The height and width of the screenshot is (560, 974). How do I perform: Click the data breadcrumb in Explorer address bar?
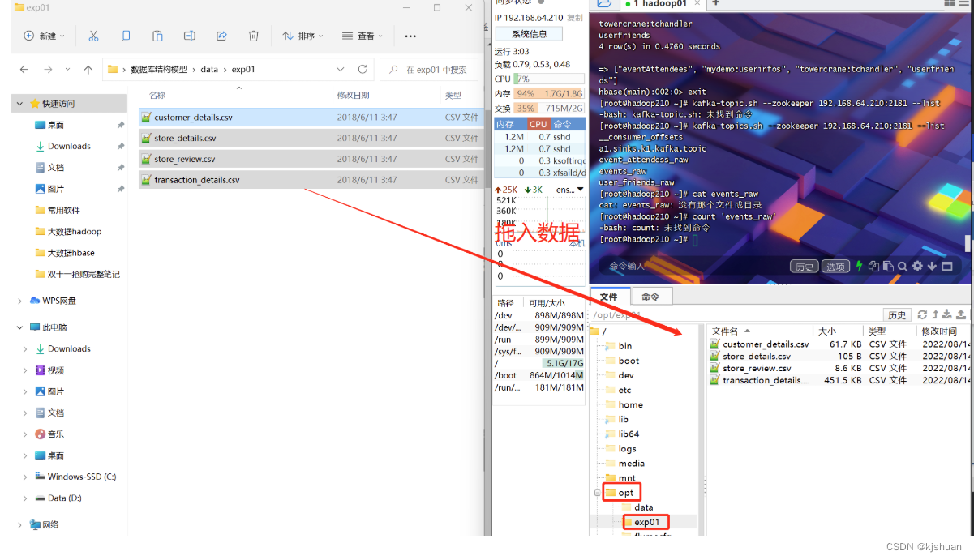pyautogui.click(x=209, y=70)
